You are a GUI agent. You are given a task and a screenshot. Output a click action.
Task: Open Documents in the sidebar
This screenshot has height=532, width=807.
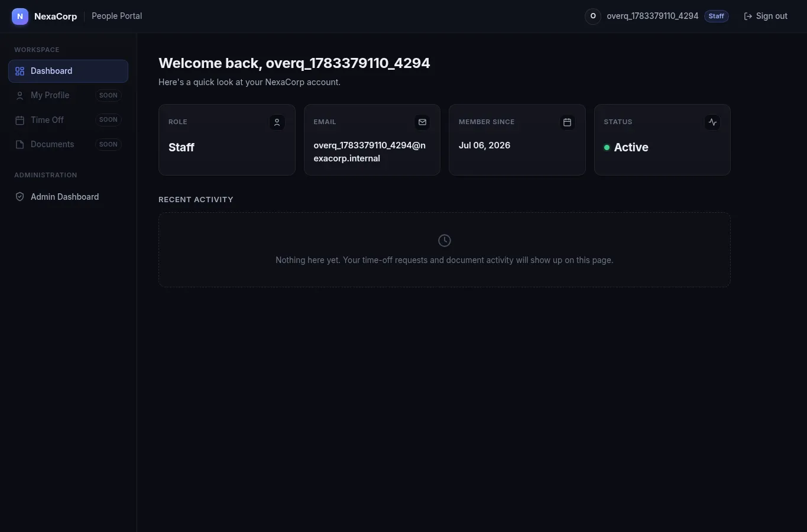click(x=68, y=144)
